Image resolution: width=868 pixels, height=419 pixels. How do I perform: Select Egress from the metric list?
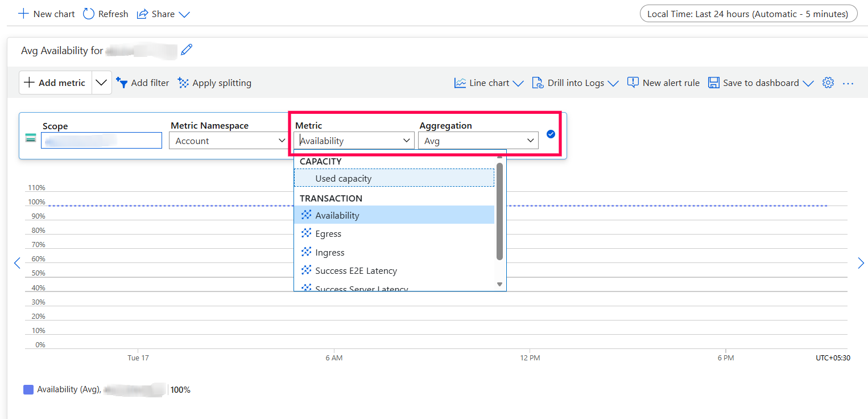[x=328, y=234]
